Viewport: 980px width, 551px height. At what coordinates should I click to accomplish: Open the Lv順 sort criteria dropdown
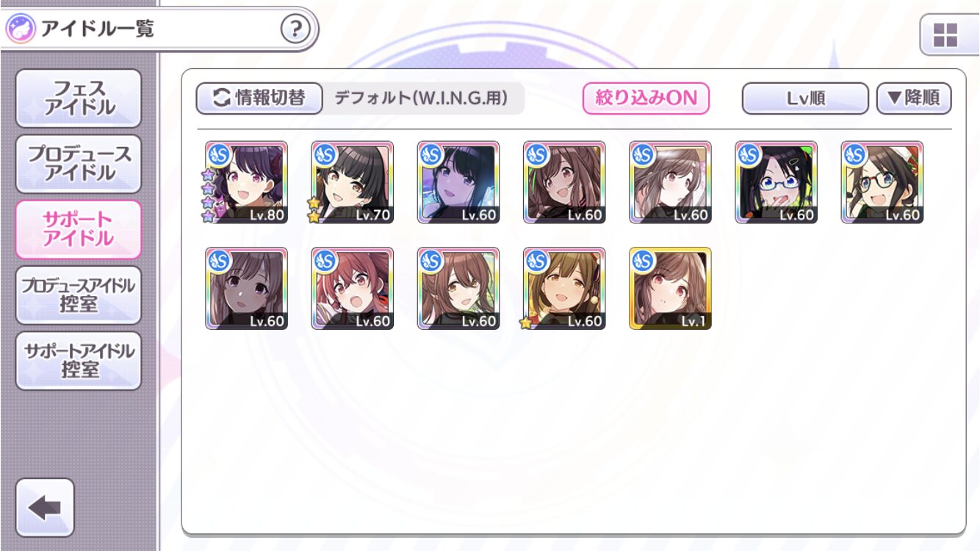[x=806, y=98]
